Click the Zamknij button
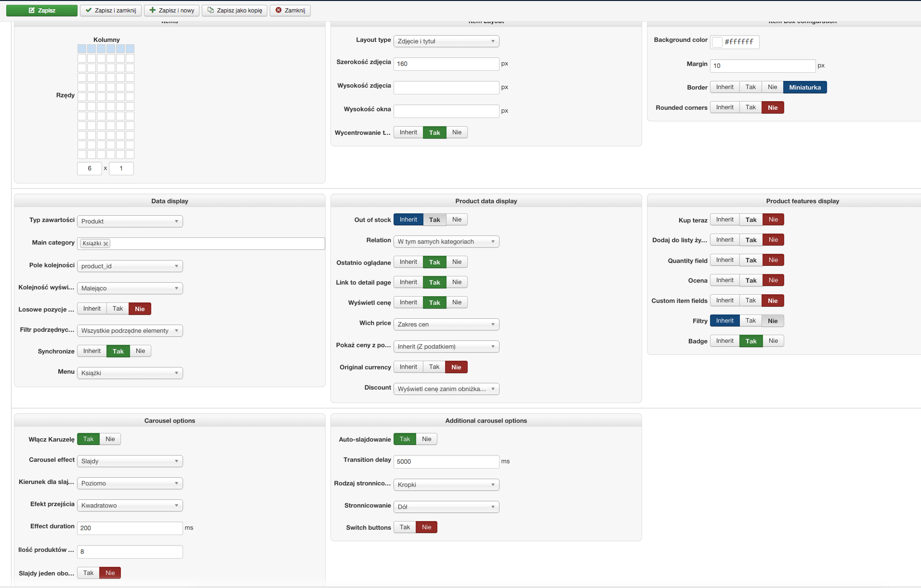The width and height of the screenshot is (921, 588). click(290, 11)
